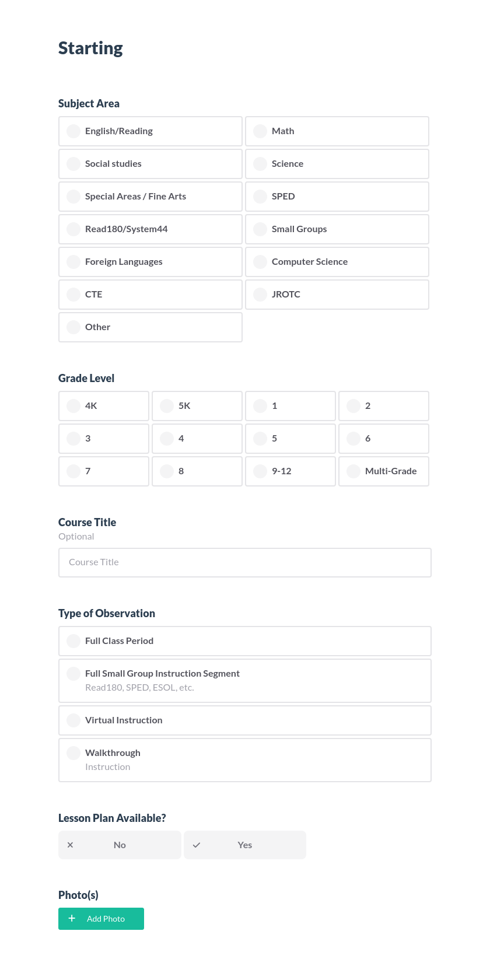Pick the Multi-Grade option
Screen dimensions: 490x980
383,471
